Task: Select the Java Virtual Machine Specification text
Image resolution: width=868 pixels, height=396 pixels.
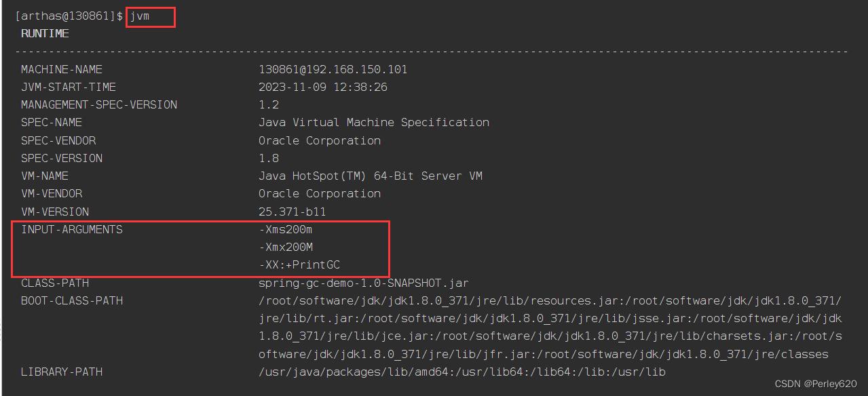Action: pyautogui.click(x=374, y=123)
